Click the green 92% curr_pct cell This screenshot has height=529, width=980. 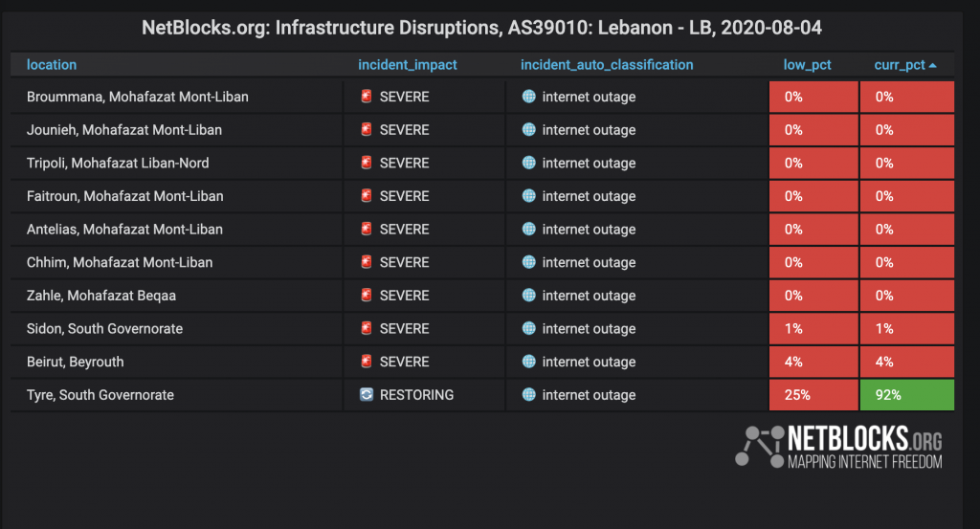pyautogui.click(x=907, y=395)
